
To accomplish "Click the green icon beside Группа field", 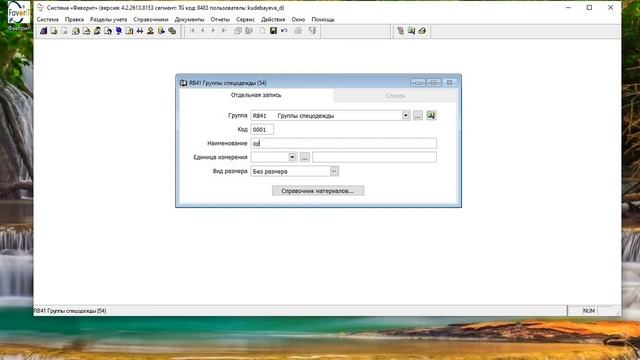I will click(x=431, y=116).
